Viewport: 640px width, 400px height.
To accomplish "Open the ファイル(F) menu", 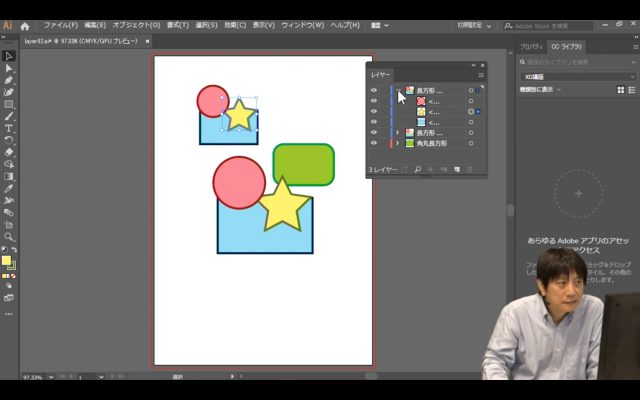I will tap(60, 25).
